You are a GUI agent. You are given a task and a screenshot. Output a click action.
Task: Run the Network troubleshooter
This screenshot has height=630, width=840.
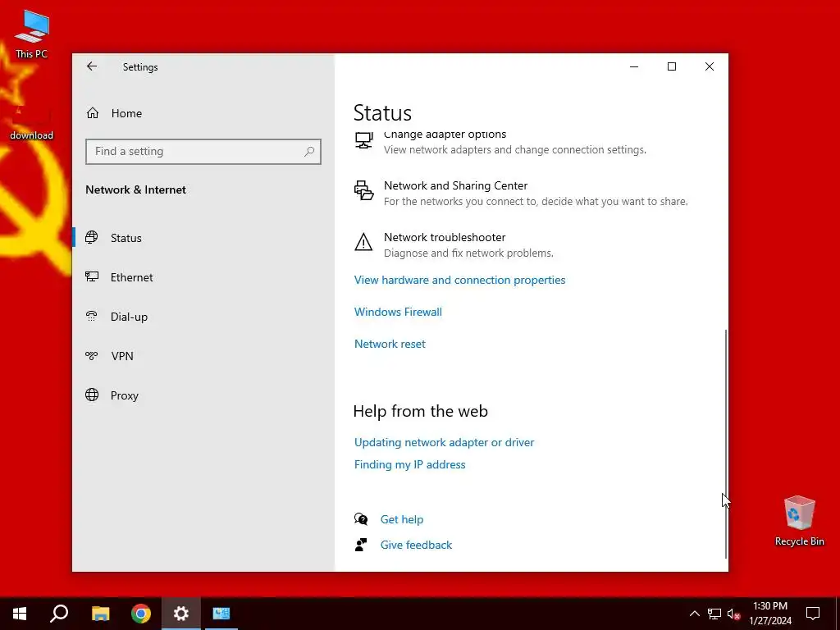point(445,237)
